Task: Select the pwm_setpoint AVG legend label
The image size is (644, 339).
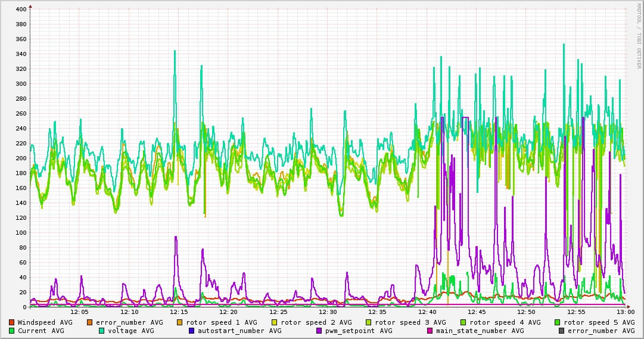Action: click(359, 331)
